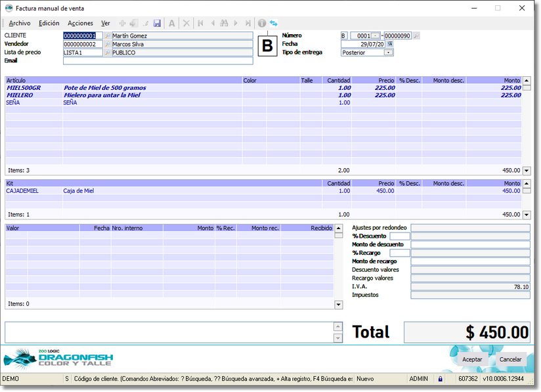Click the blue swap arrows toolbar icon
Viewport: 541px width, 392px height.
coord(273,23)
